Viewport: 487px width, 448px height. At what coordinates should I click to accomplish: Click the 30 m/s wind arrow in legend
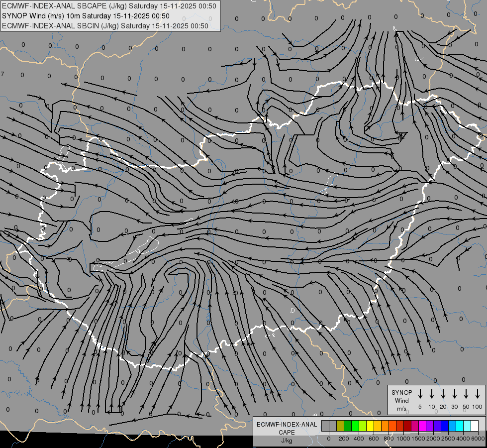pos(454,394)
